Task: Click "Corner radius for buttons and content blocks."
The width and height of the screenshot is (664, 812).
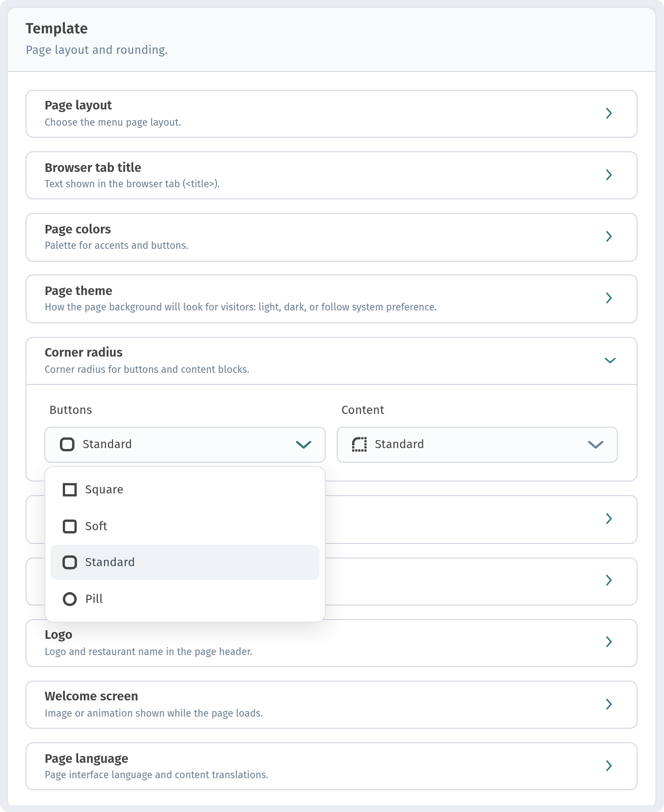Action: [x=147, y=369]
